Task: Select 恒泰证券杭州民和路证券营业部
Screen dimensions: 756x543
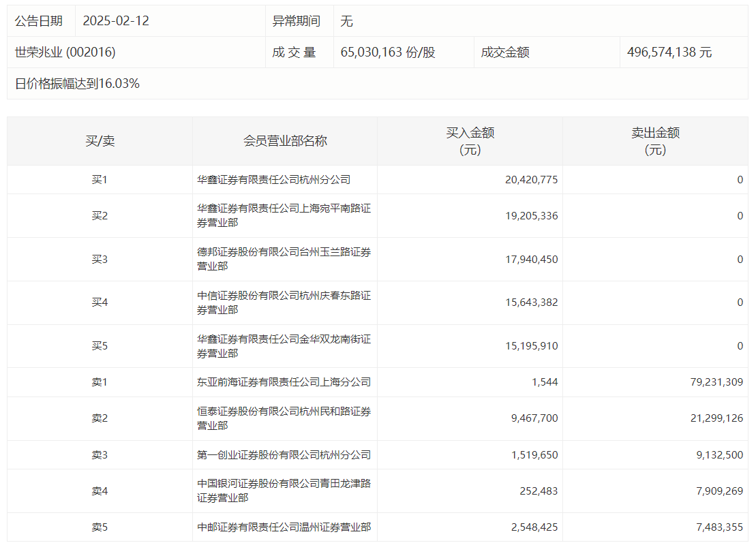Action: coord(284,418)
